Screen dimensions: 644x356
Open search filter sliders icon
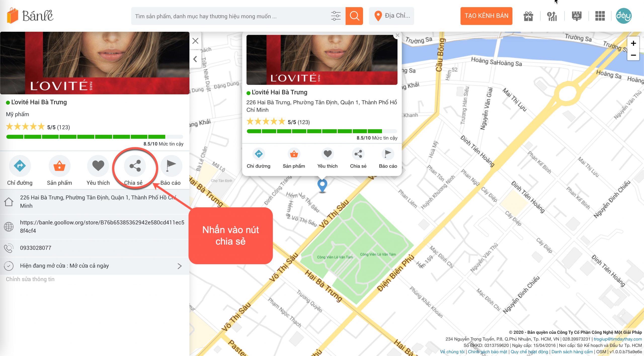click(x=336, y=16)
